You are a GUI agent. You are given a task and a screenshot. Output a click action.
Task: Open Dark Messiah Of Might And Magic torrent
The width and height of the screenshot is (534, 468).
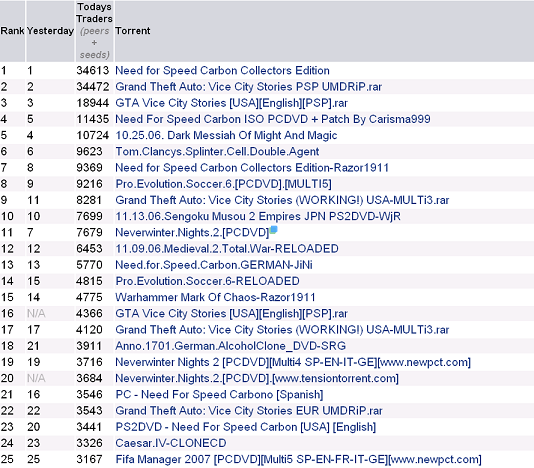point(226,135)
